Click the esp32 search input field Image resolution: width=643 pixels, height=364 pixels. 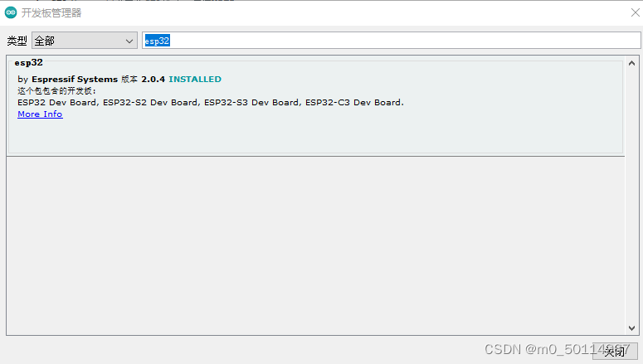392,41
